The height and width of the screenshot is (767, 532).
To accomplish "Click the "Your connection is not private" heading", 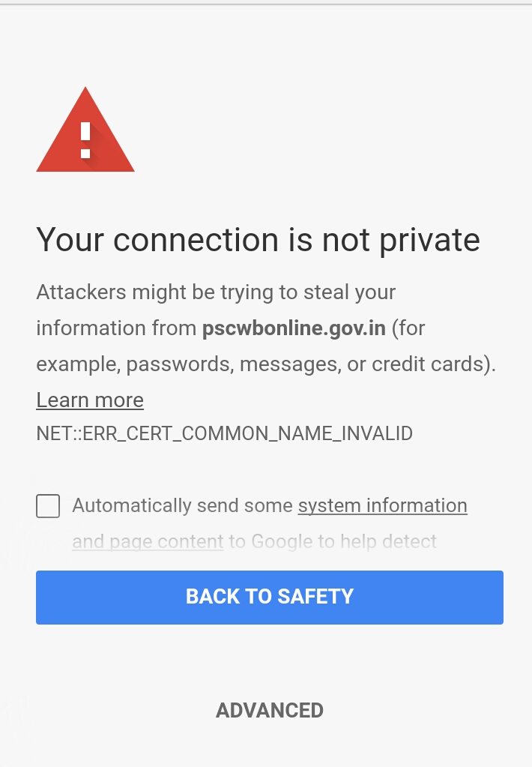I will [x=258, y=240].
